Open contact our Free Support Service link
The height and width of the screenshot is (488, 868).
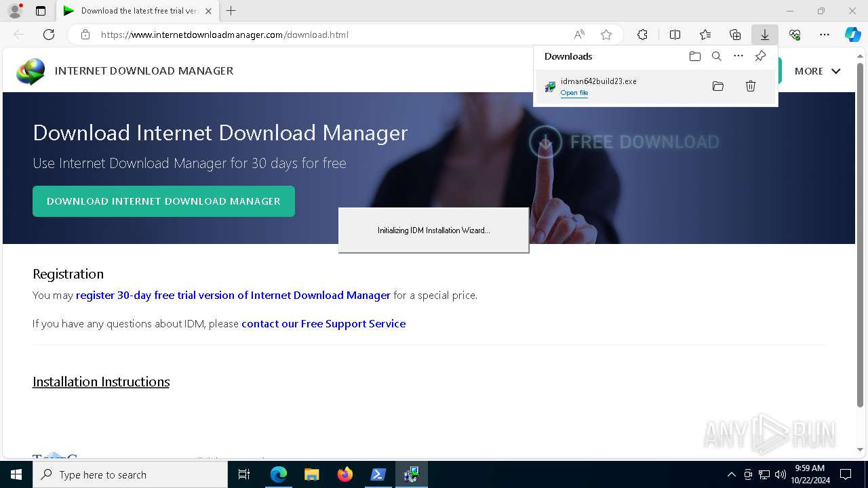click(x=323, y=324)
